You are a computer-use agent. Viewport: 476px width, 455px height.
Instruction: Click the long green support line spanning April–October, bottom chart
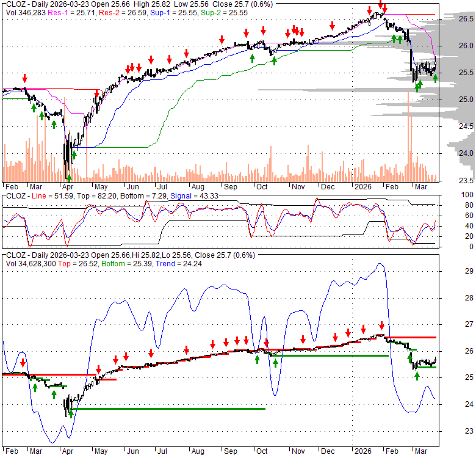169,409
